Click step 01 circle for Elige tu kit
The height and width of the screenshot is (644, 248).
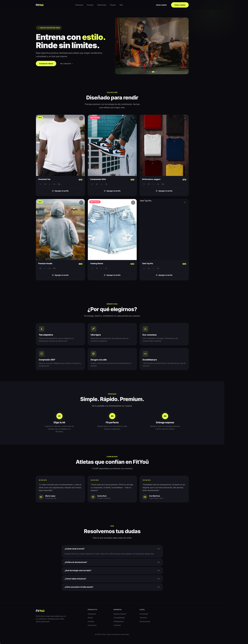click(x=59, y=416)
